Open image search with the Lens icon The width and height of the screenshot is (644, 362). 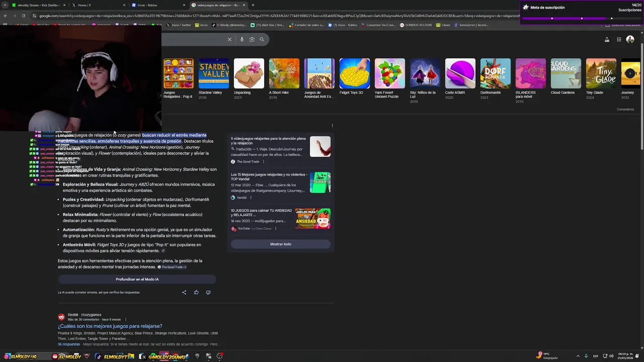pyautogui.click(x=252, y=39)
